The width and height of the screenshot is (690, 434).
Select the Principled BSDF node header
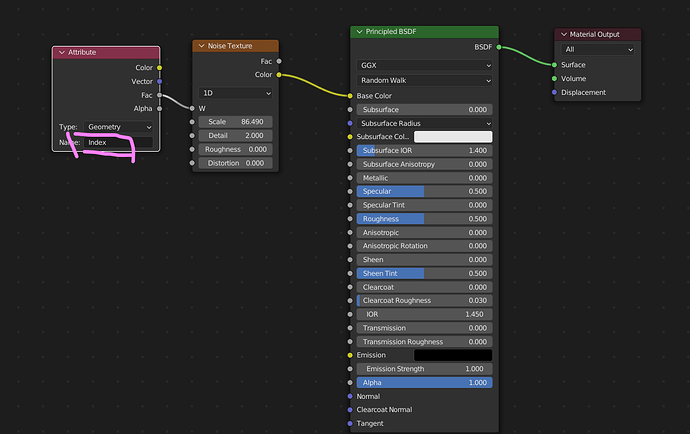click(424, 32)
